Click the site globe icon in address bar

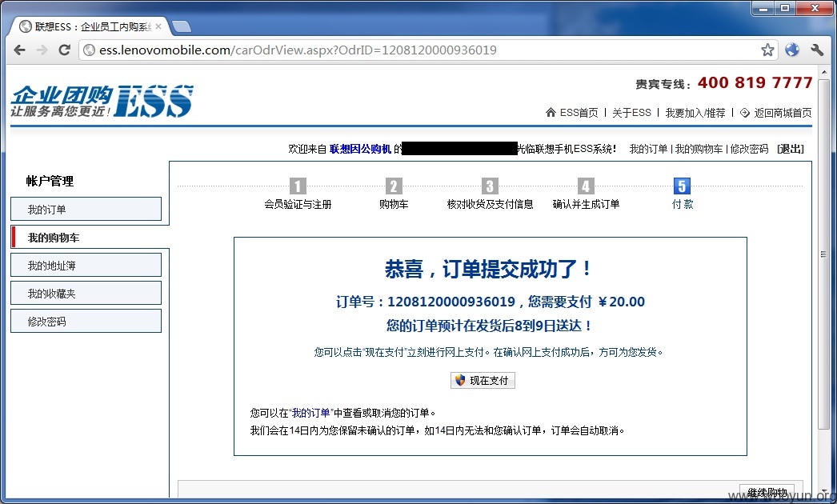[90, 50]
